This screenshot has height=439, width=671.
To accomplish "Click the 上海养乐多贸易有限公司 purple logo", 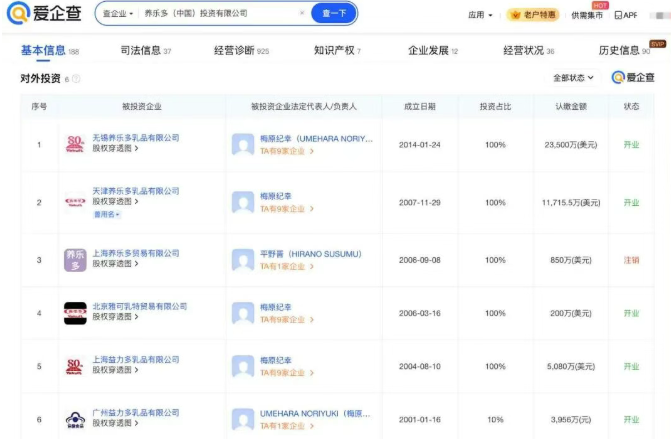I will (x=75, y=259).
